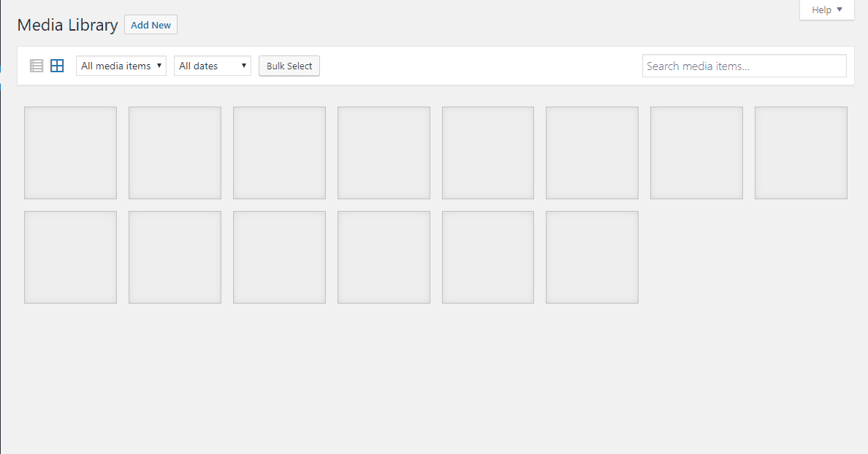Click the Media Library page heading
Screen dimensions: 868x454
[67, 24]
